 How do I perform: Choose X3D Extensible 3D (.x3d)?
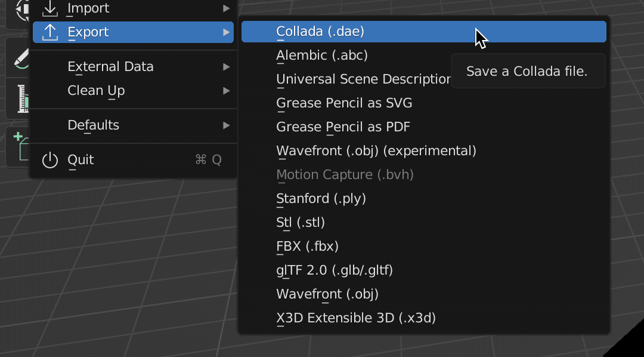356,318
